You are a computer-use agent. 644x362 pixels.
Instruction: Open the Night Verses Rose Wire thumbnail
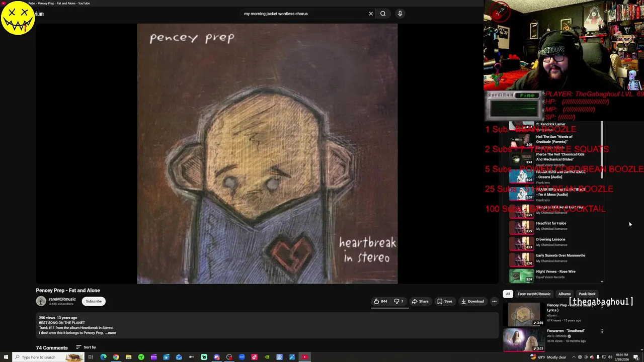pos(521,276)
